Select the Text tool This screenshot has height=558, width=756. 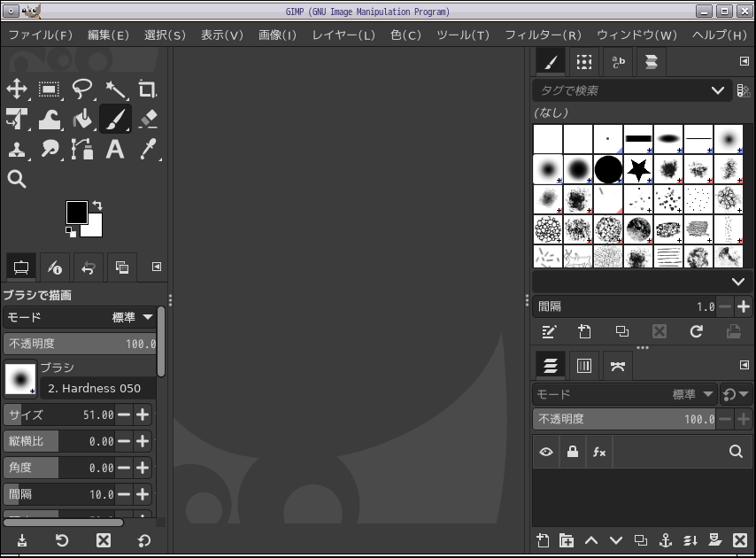[115, 149]
